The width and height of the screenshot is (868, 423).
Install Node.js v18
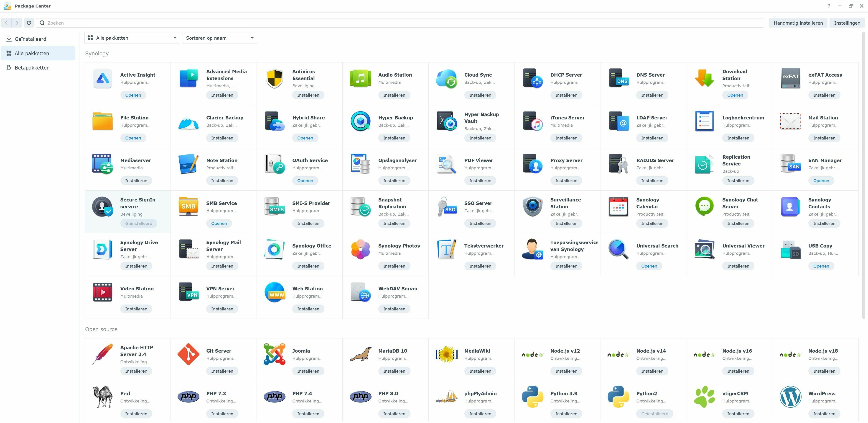tap(824, 371)
